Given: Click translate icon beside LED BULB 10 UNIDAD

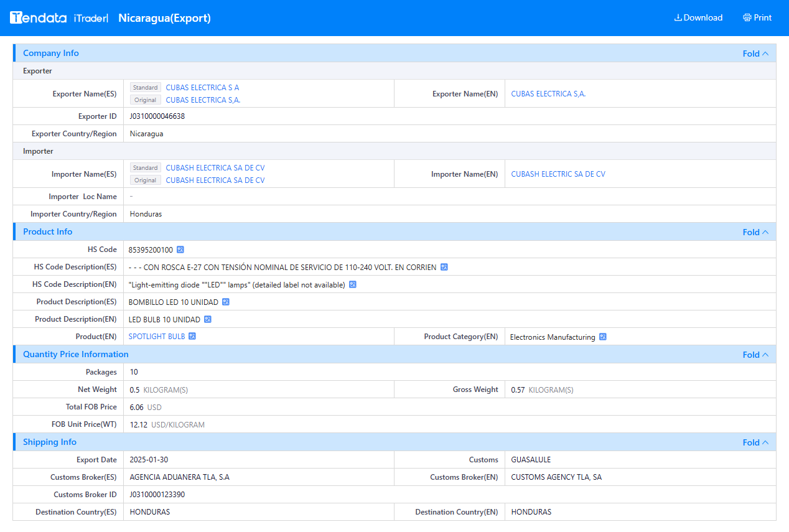Looking at the screenshot, I should pos(208,319).
